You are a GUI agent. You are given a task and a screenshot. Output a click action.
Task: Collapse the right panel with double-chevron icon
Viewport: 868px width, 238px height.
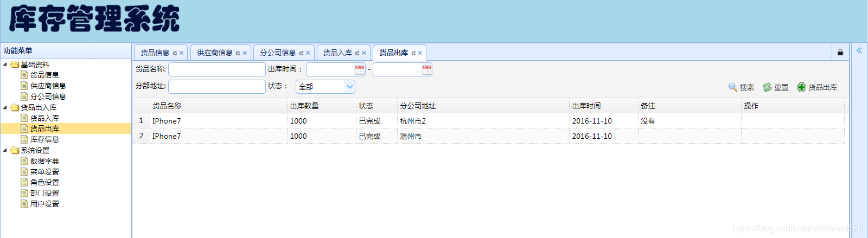[859, 50]
